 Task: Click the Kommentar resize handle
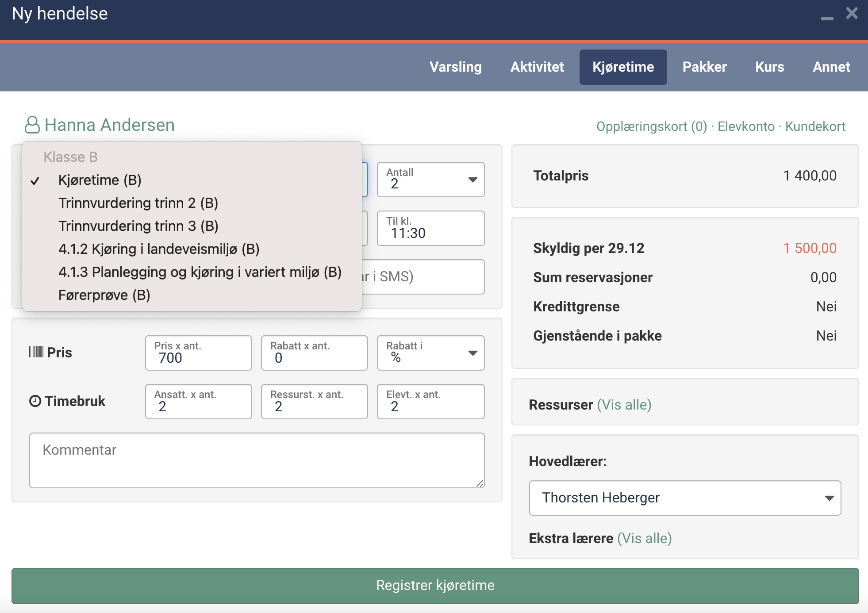point(480,483)
